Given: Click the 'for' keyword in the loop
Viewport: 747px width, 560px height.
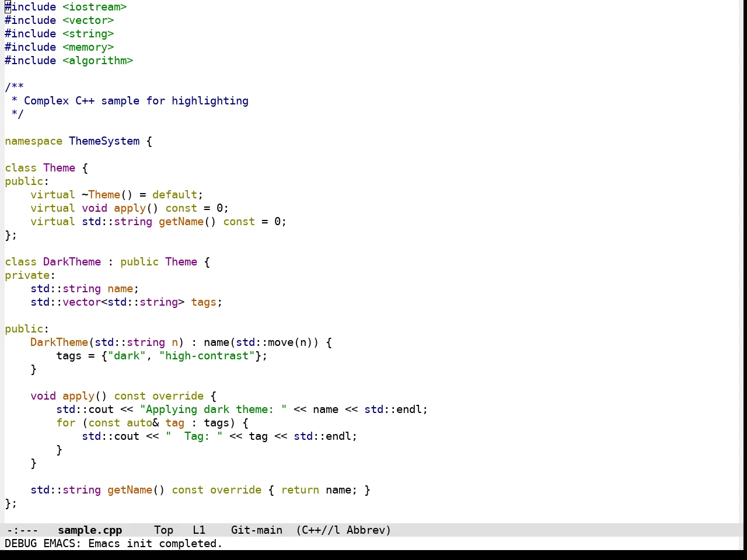Looking at the screenshot, I should point(65,423).
